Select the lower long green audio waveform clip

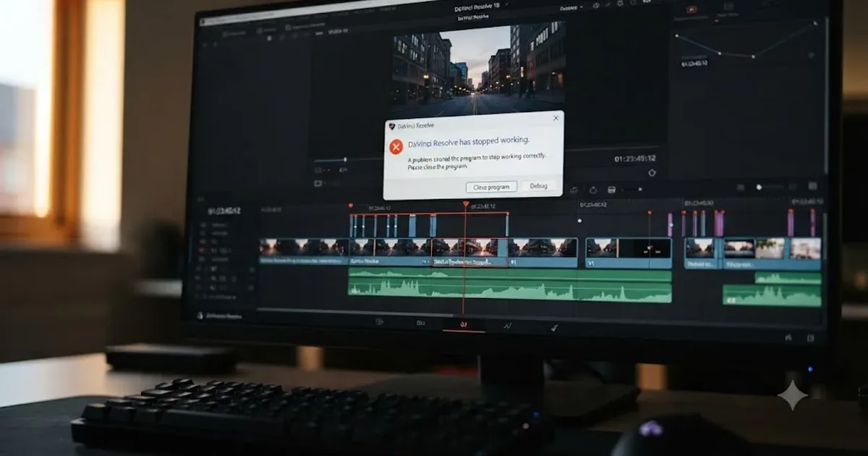[x=510, y=292]
